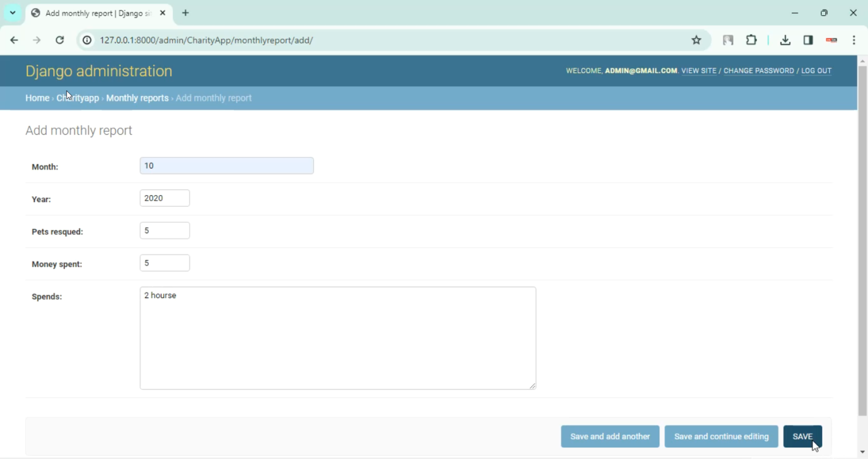868x459 pixels.
Task: View site information icon in address bar
Action: (x=87, y=40)
